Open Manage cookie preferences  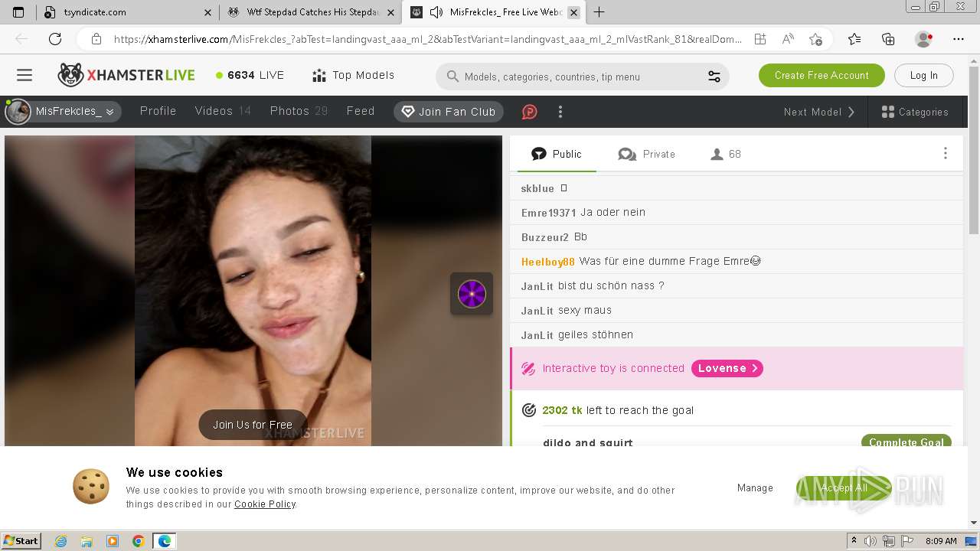click(755, 487)
